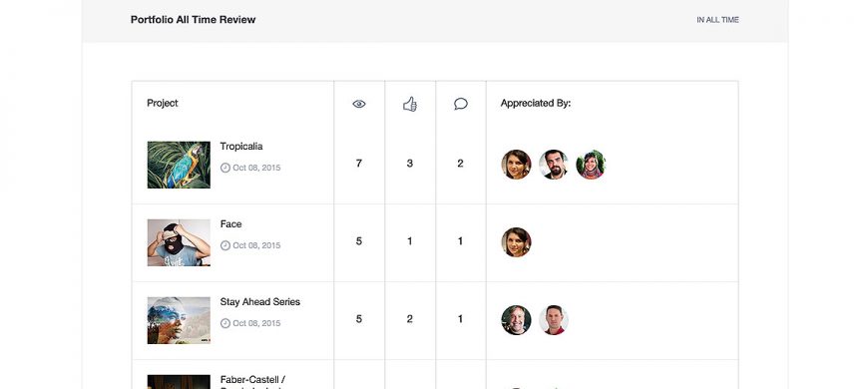Click the clock icon beside Face date
This screenshot has height=389, width=868.
coord(225,245)
